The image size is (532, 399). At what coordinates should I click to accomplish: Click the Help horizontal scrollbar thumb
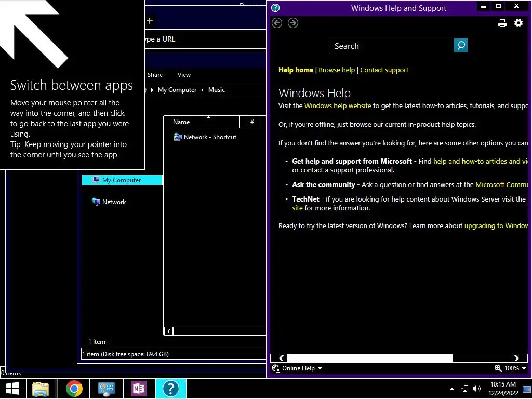pyautogui.click(x=370, y=358)
